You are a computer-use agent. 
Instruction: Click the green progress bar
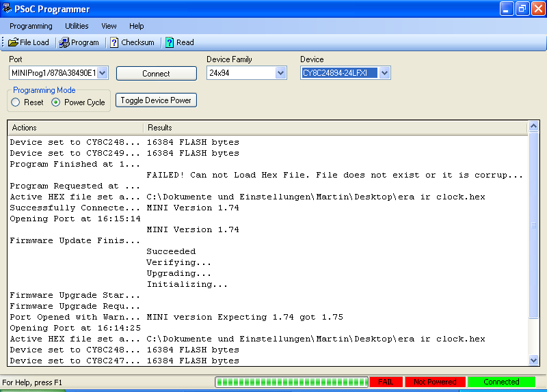[x=291, y=382]
